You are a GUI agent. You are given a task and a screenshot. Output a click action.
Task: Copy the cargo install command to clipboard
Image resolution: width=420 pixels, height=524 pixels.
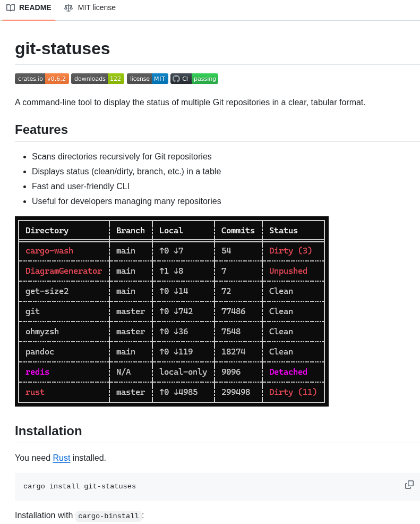click(409, 485)
